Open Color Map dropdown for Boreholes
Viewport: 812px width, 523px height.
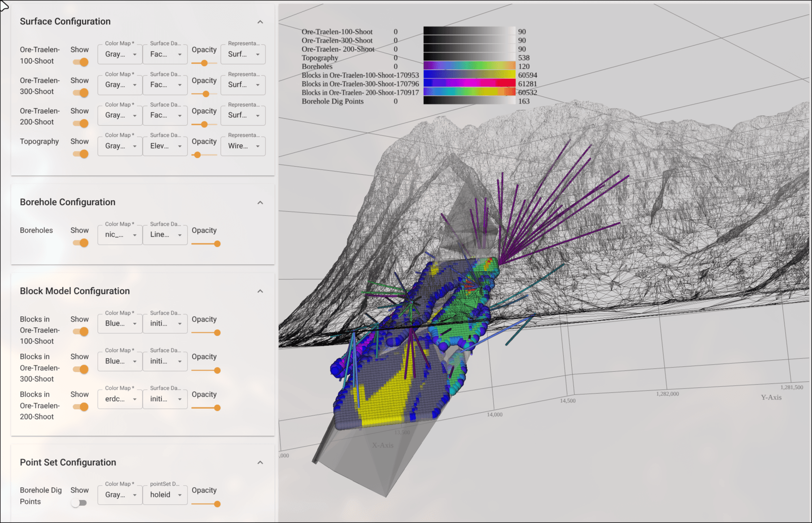(x=120, y=235)
